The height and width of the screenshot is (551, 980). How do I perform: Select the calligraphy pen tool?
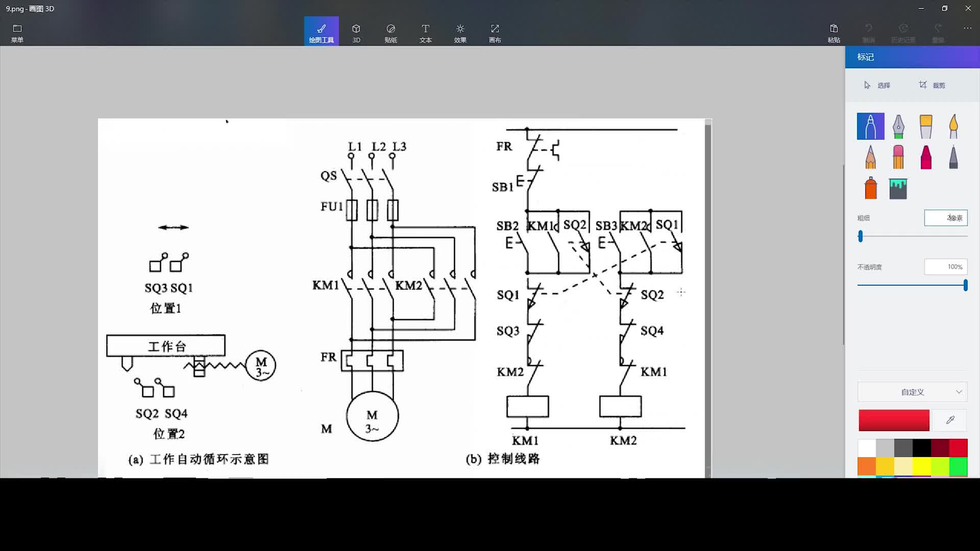pos(898,126)
